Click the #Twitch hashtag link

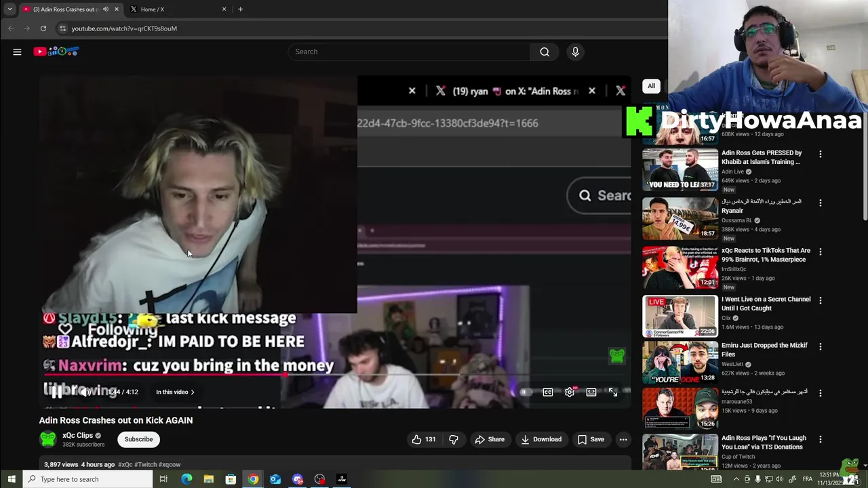click(145, 464)
